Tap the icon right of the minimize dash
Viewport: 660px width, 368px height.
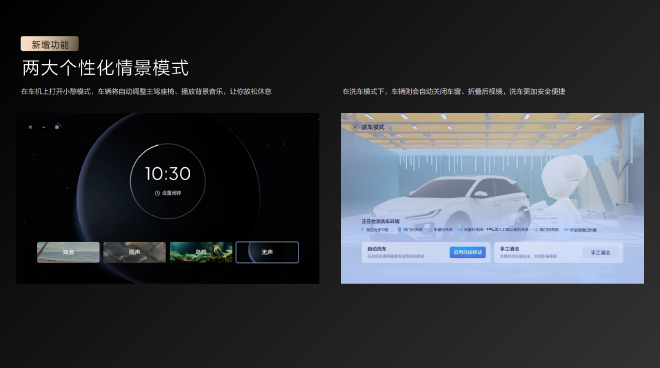click(57, 126)
